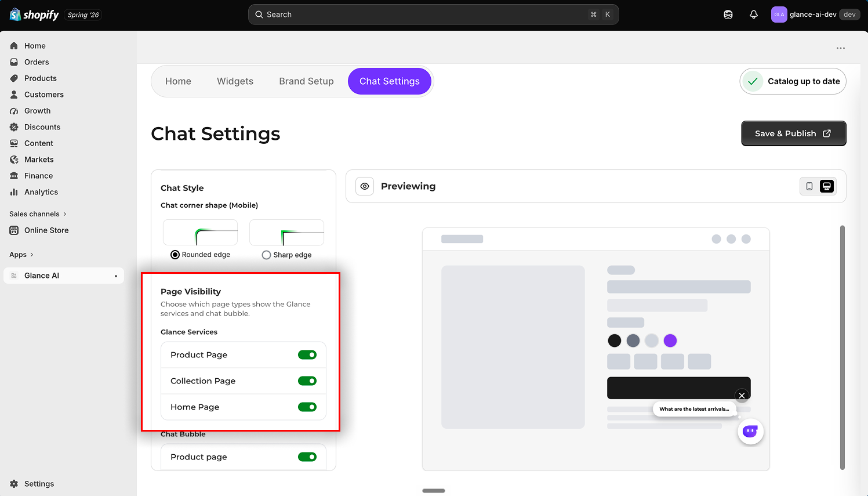
Task: Open Markets in the sidebar
Action: point(39,160)
